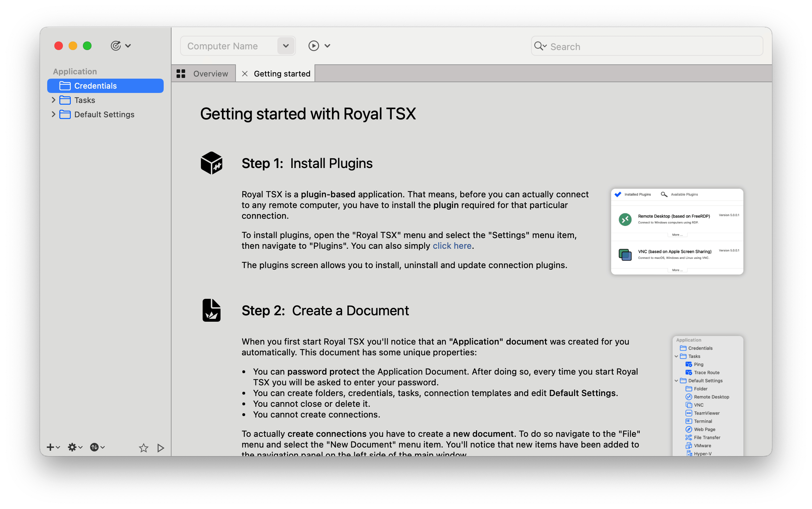Click into the Computer Name field
The image size is (812, 509).
[x=229, y=46]
